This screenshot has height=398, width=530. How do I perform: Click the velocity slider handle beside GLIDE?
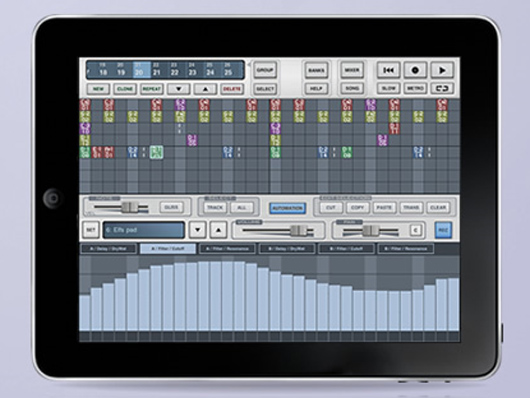(x=130, y=207)
